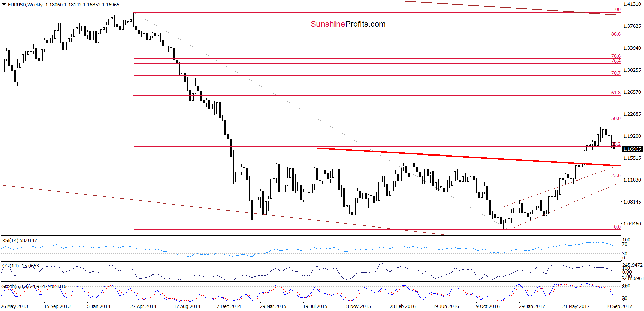Click the Fibonacci 70.7 level label
The image size is (644, 311).
tap(616, 73)
